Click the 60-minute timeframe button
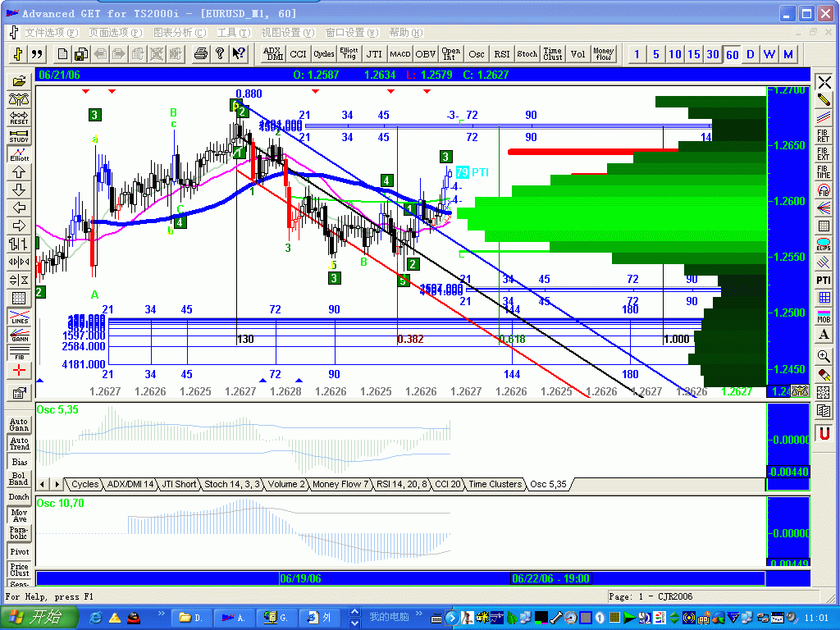Screen dimensions: 840x630 point(732,53)
